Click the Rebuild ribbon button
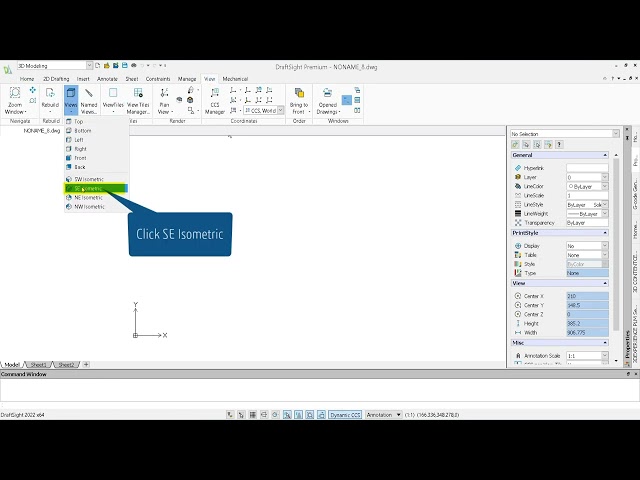The width and height of the screenshot is (640, 480). [50, 100]
